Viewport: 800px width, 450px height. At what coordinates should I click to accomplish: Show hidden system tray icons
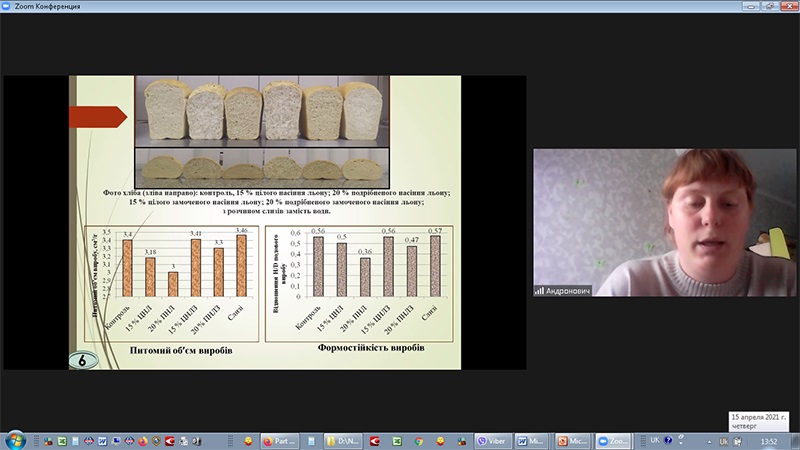[x=710, y=442]
